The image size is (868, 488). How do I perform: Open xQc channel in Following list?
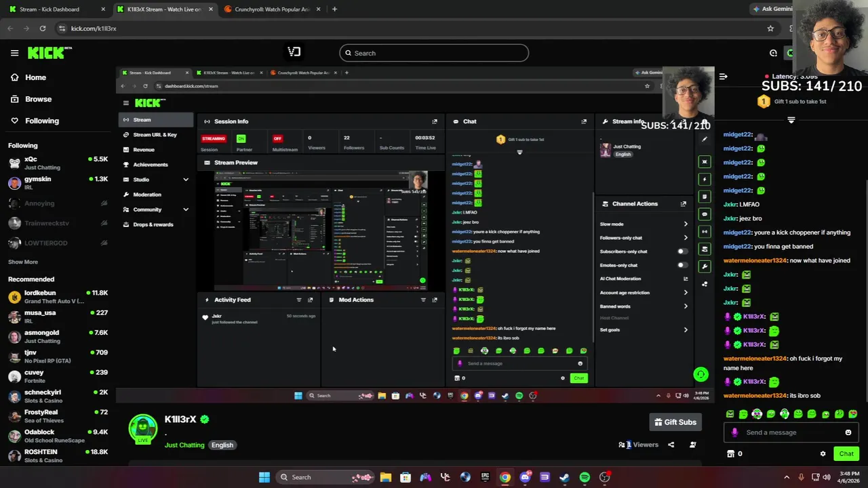[58, 163]
